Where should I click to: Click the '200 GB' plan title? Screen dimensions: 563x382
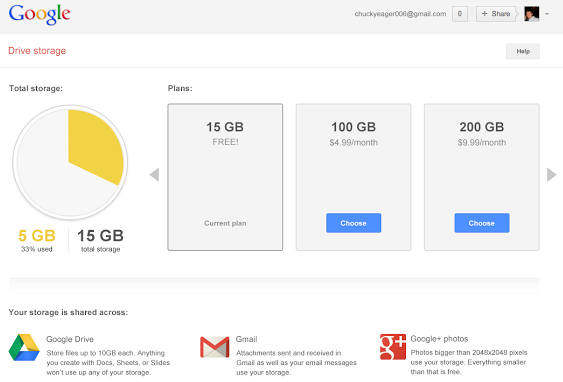pyautogui.click(x=481, y=127)
